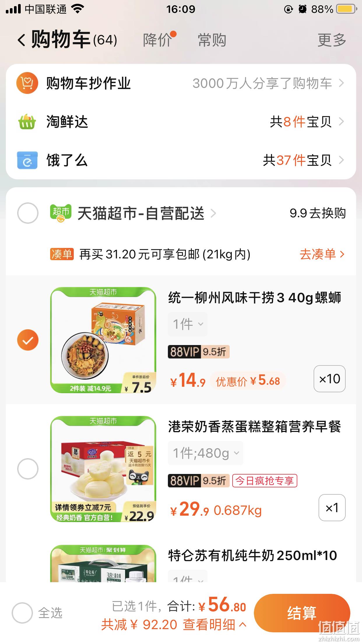Toggle the 全选 select-all circle
This screenshot has height=644, width=362.
[22, 613]
